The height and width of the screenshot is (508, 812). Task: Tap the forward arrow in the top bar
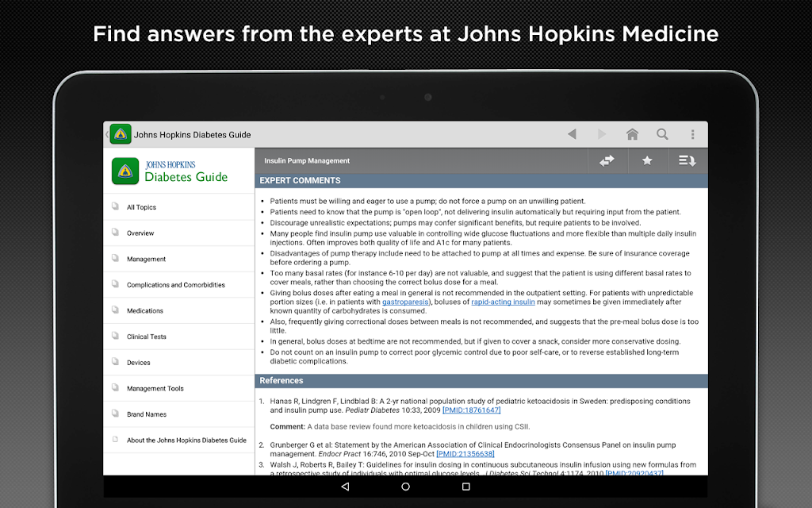[x=601, y=134]
